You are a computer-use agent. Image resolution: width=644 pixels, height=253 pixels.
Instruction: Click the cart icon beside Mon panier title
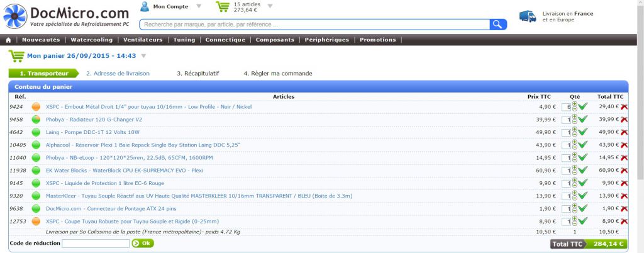click(16, 56)
